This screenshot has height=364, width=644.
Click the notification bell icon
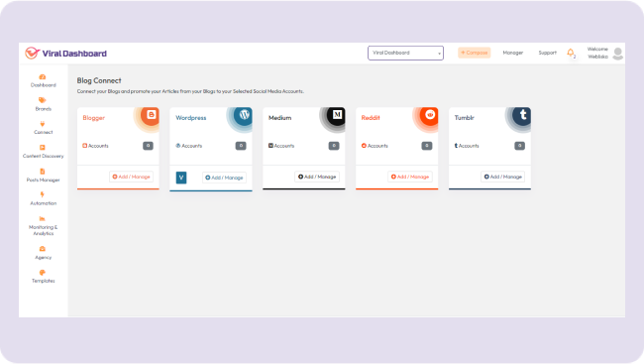[x=571, y=53]
